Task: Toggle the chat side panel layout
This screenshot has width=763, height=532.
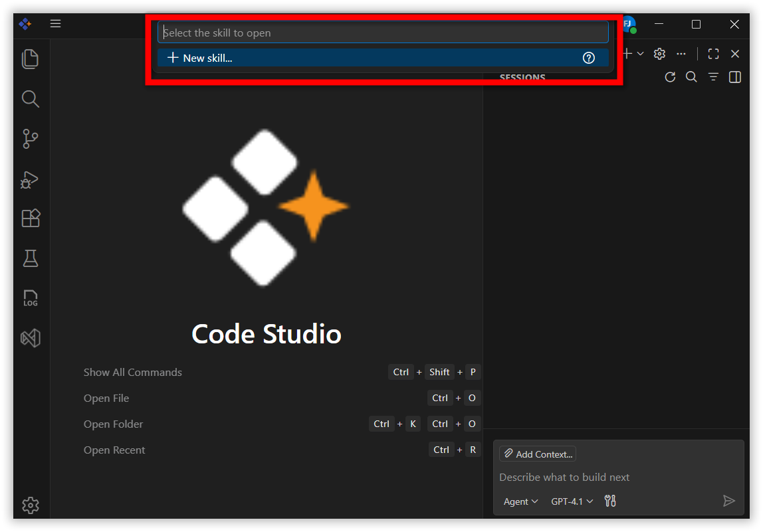Action: coord(734,77)
